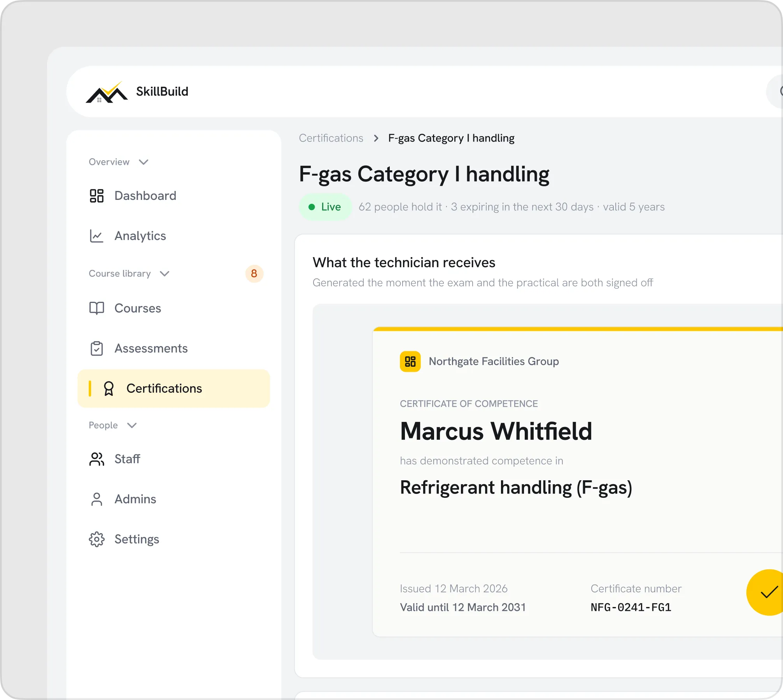
Task: Open the Dashboard page
Action: [173, 196]
